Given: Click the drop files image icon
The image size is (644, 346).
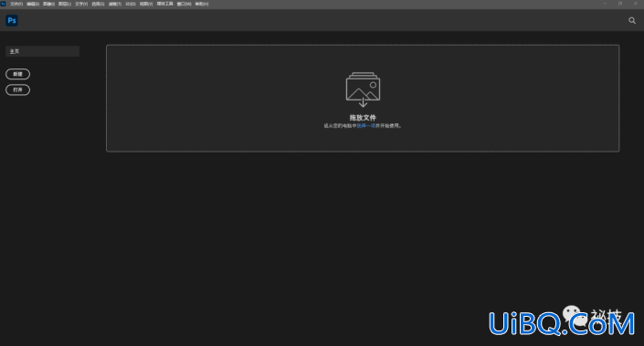Looking at the screenshot, I should click(x=363, y=89).
